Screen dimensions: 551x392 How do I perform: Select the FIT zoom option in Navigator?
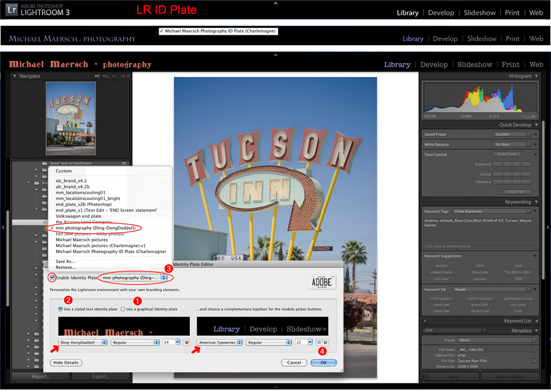[99, 76]
